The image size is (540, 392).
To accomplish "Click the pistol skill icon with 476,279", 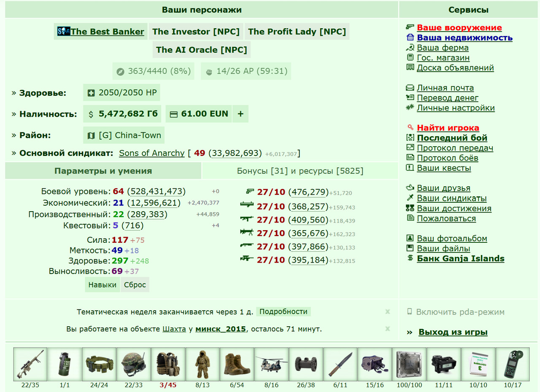I will tap(249, 192).
